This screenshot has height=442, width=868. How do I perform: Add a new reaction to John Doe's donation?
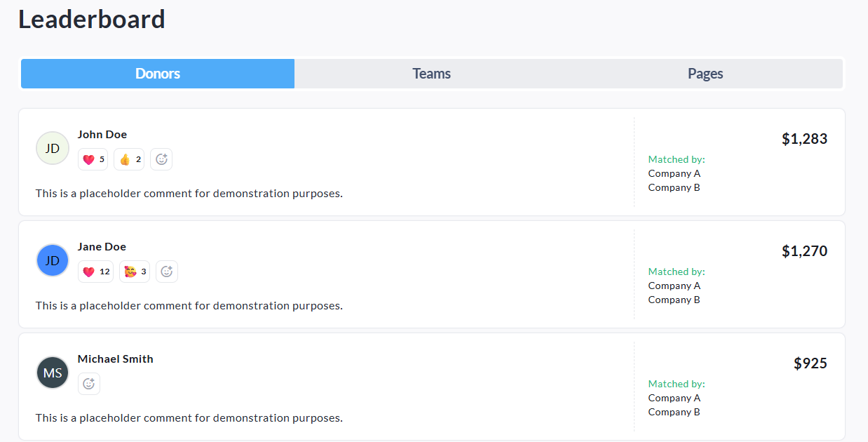click(161, 159)
